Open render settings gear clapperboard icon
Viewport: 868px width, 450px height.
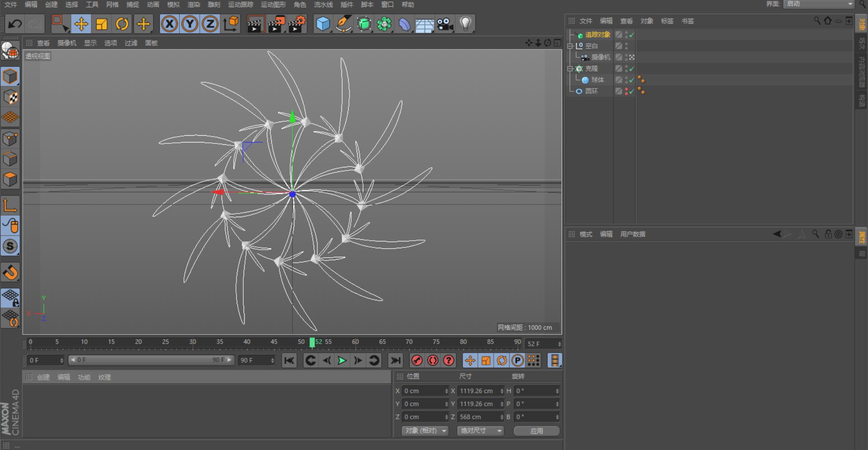click(x=297, y=24)
